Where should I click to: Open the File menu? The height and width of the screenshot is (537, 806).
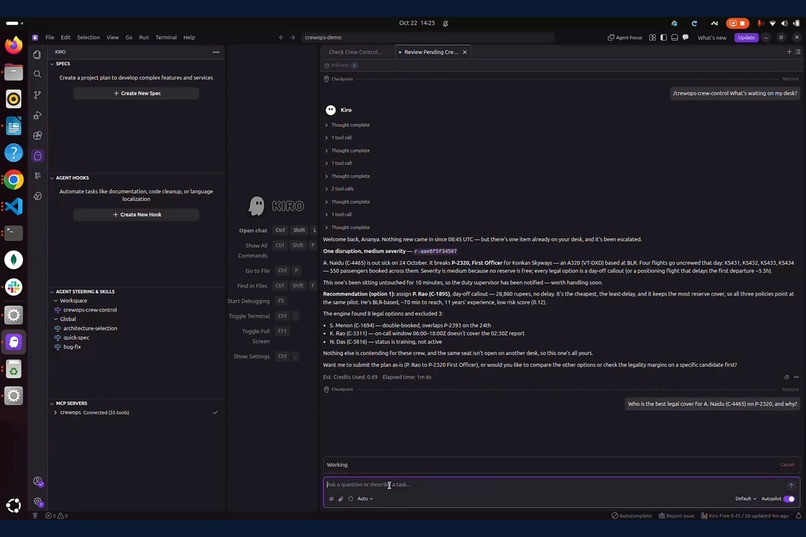pyautogui.click(x=49, y=38)
